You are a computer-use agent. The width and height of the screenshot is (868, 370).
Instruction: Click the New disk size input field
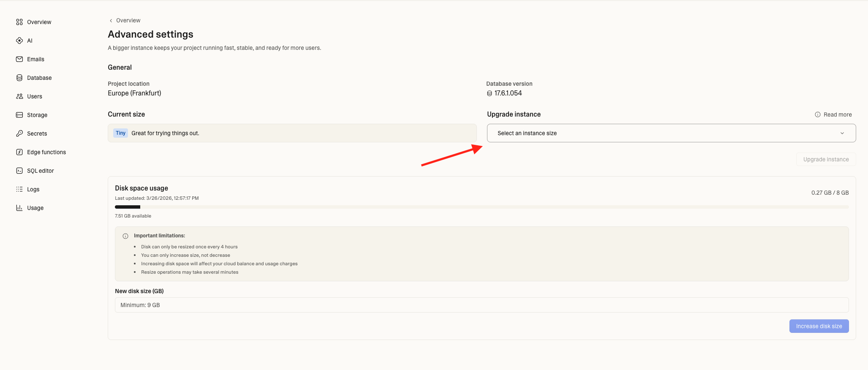(x=482, y=305)
